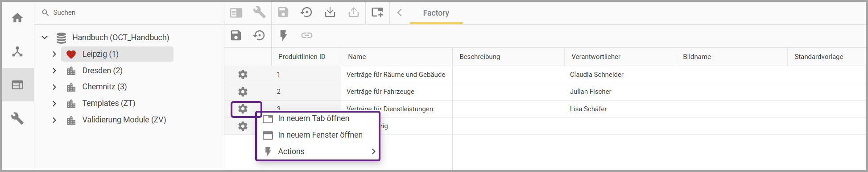Collapse the Handbuch (OCT_Handbuch) tree node
This screenshot has height=172, width=868.
[45, 38]
